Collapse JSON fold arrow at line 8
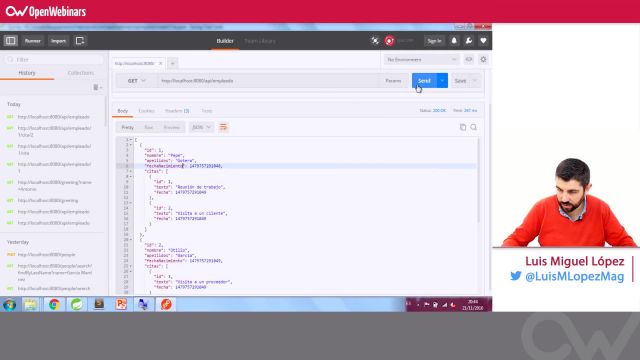 (131, 177)
